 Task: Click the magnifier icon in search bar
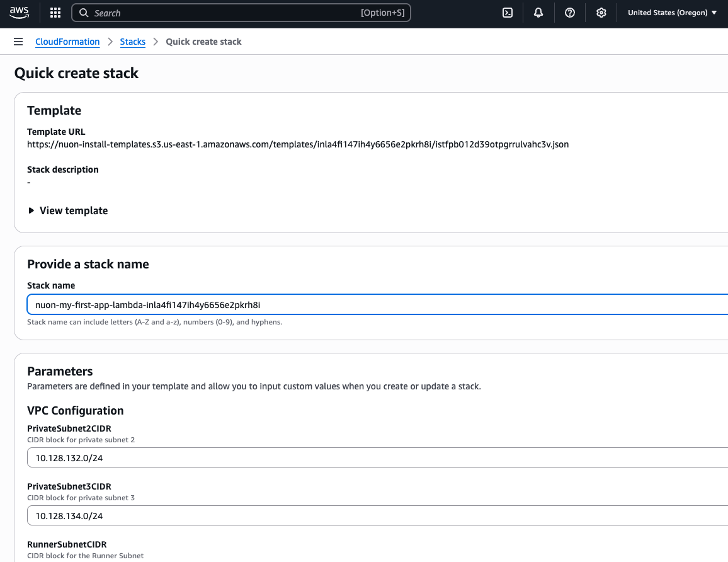click(84, 13)
